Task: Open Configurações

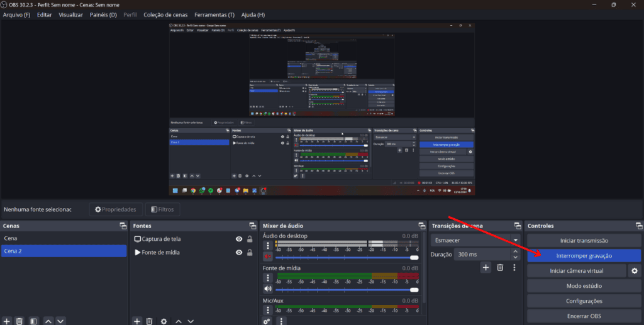Action: pyautogui.click(x=584, y=300)
